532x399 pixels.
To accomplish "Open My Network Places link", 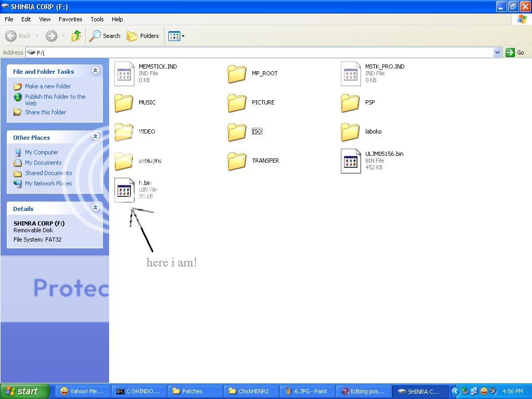I will 48,183.
